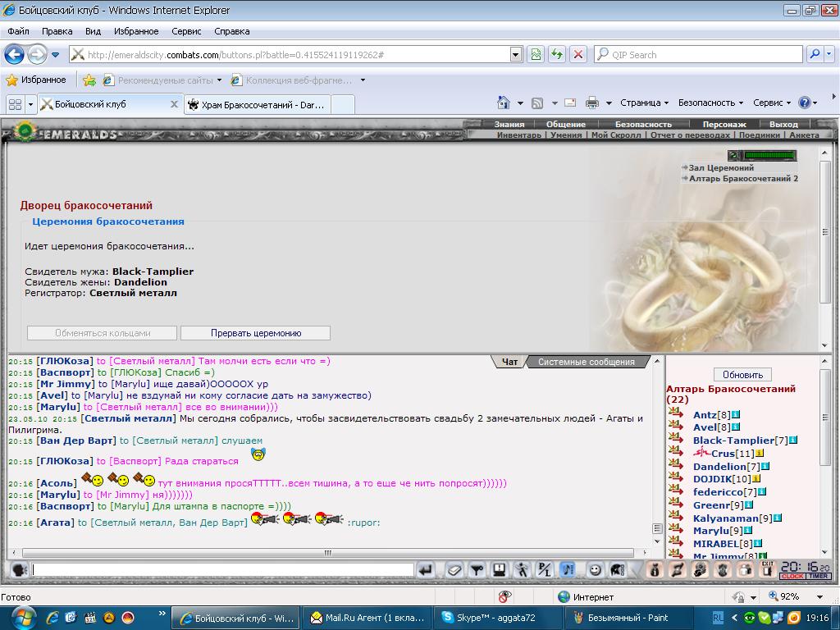This screenshot has width=840, height=630.
Task: Open the address bar URL dropdown
Action: [516, 55]
